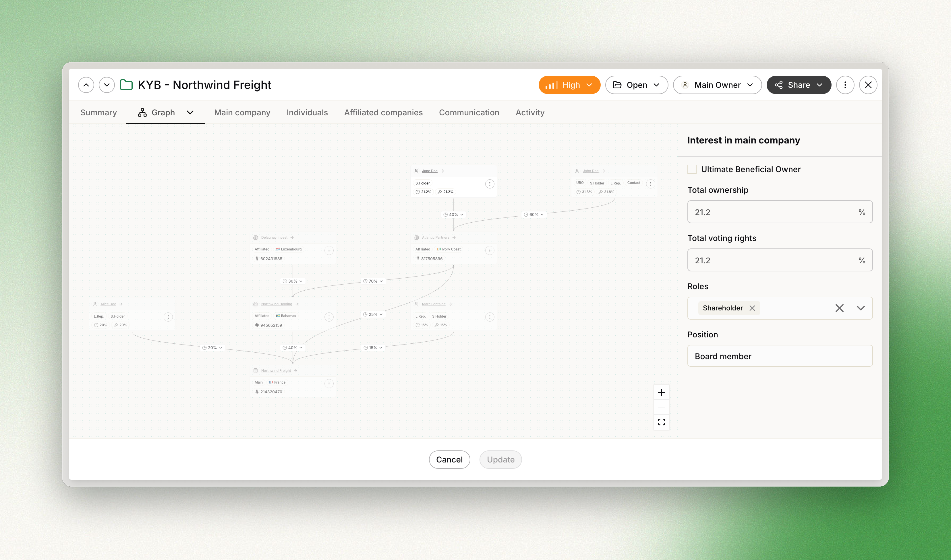Click the arrow next to Northwind Holding
951x560 pixels.
tap(297, 304)
